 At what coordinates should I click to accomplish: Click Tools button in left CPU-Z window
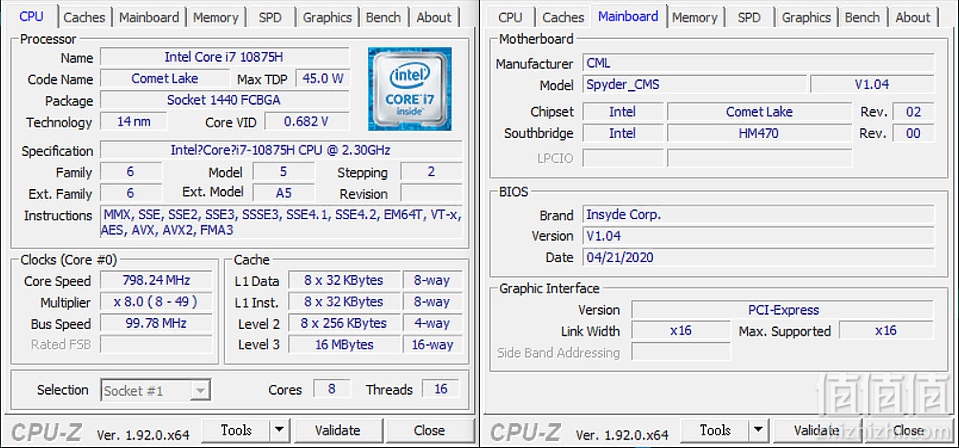[x=236, y=431]
